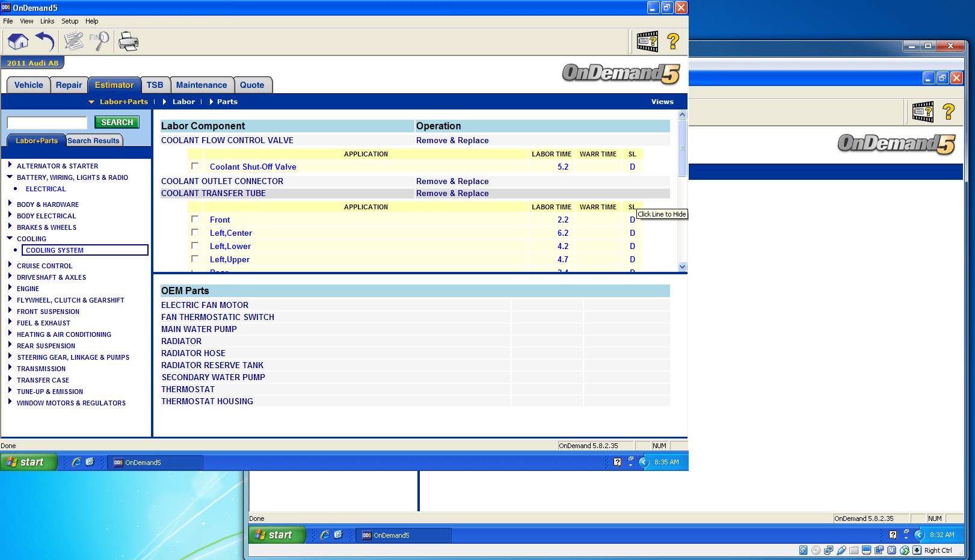
Task: Click the mouse integration globe icon in VM status bar
Action: (x=905, y=550)
